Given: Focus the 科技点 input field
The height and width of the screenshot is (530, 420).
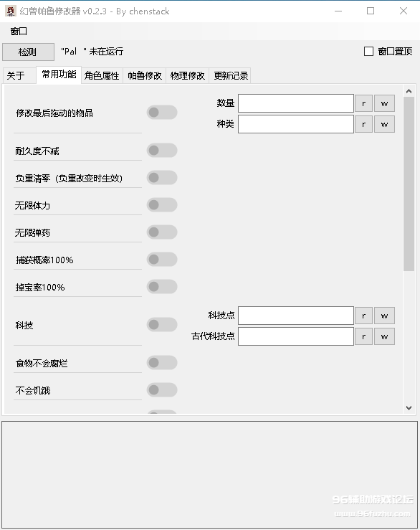Looking at the screenshot, I should [x=296, y=316].
